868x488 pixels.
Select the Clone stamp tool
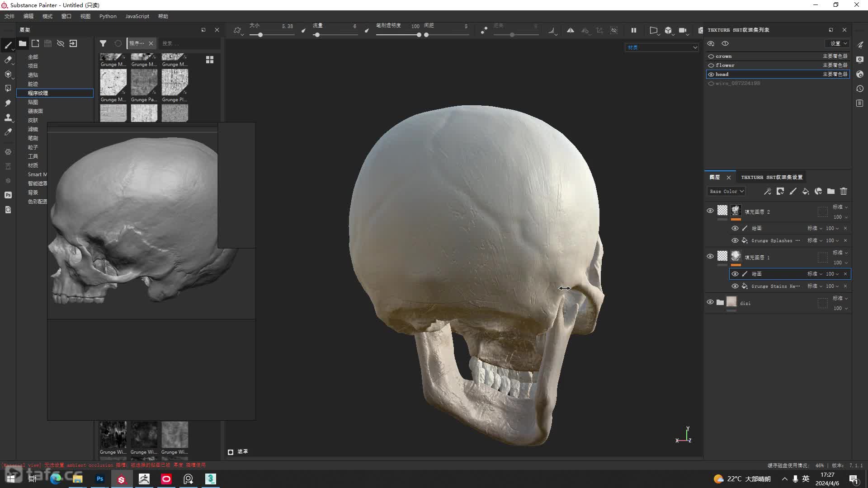8,117
